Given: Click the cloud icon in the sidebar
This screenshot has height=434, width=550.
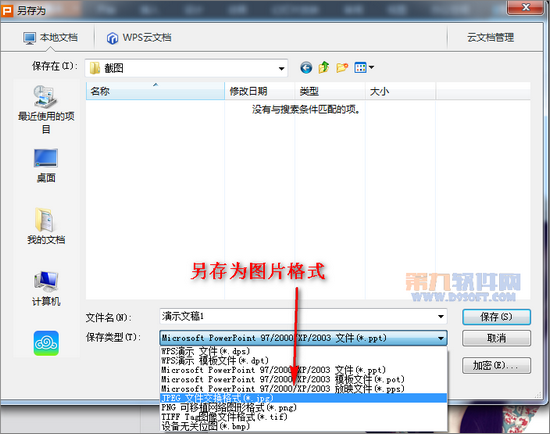Looking at the screenshot, I should 46,343.
